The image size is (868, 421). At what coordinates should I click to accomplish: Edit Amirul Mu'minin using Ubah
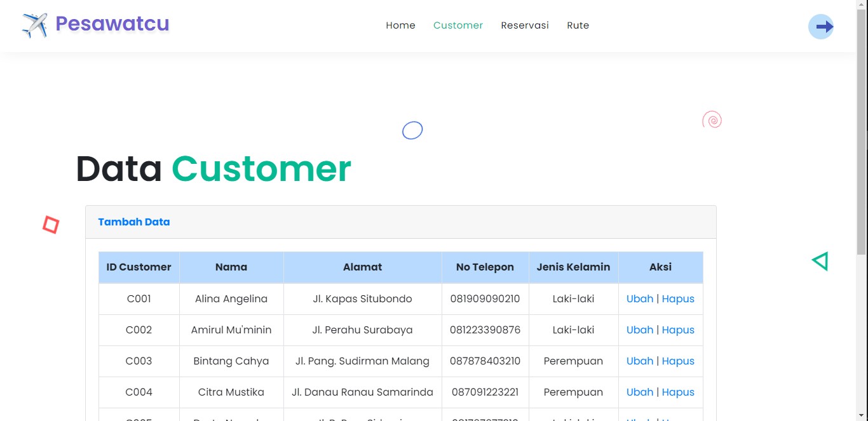pyautogui.click(x=639, y=330)
